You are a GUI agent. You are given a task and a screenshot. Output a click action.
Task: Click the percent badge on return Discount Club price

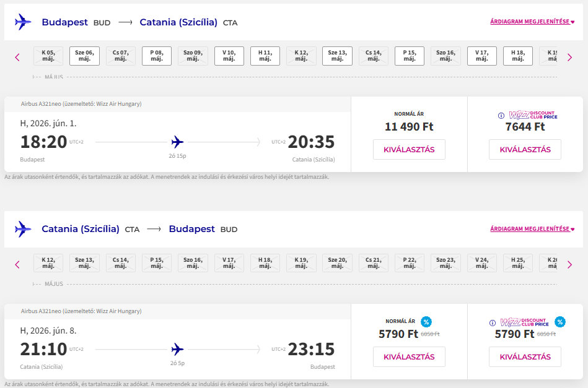560,322
